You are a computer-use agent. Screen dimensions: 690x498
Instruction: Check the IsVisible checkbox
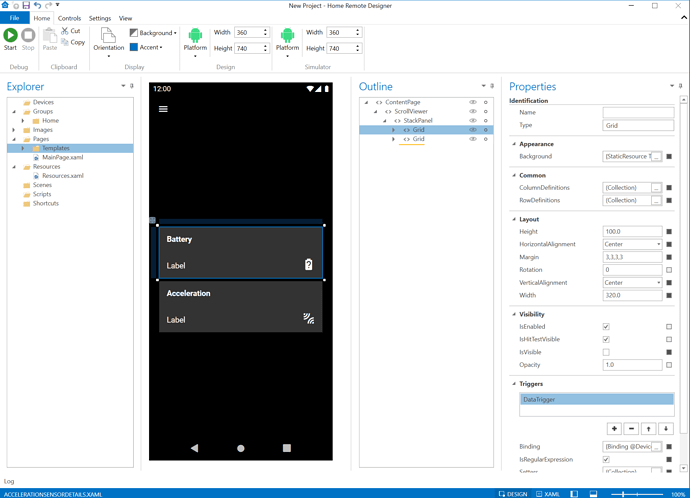pyautogui.click(x=606, y=352)
